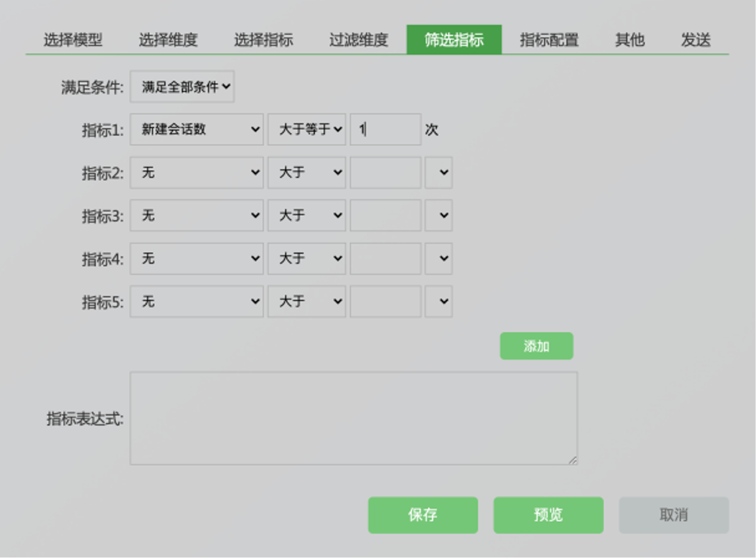
Task: Open the 满足条件 dropdown
Action: (182, 87)
